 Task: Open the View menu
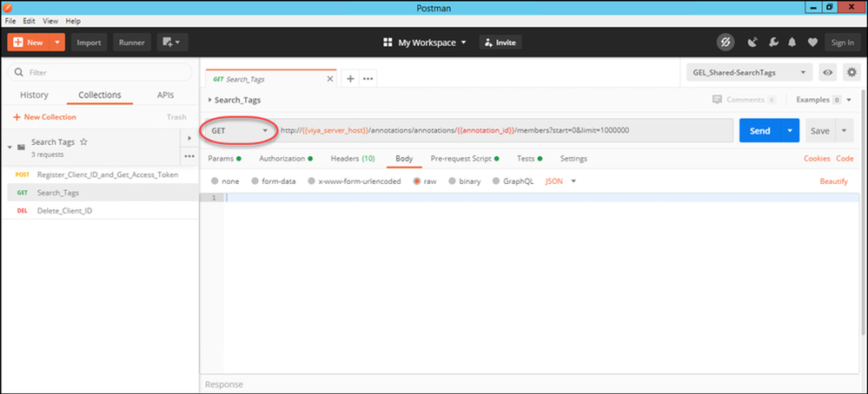tap(50, 21)
